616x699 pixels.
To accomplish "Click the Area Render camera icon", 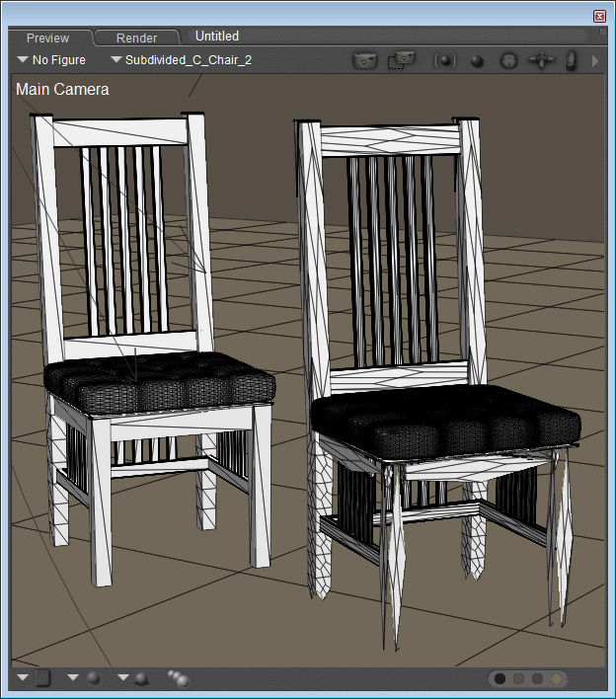I will point(402,59).
